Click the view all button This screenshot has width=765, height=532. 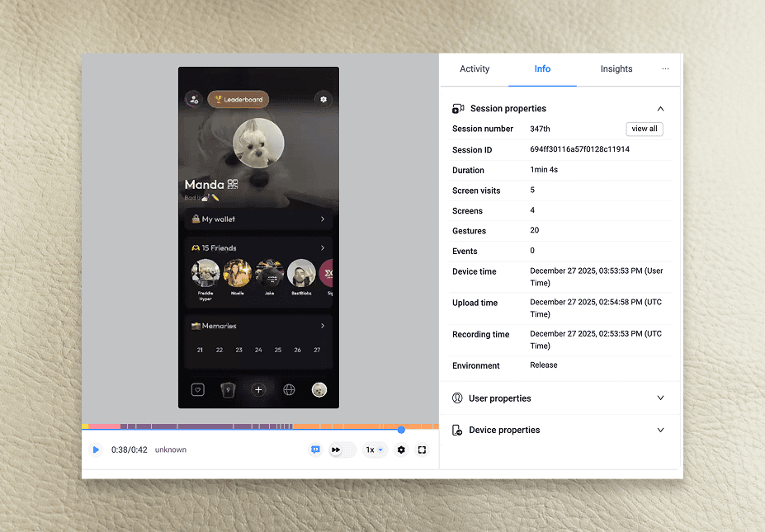(x=645, y=129)
